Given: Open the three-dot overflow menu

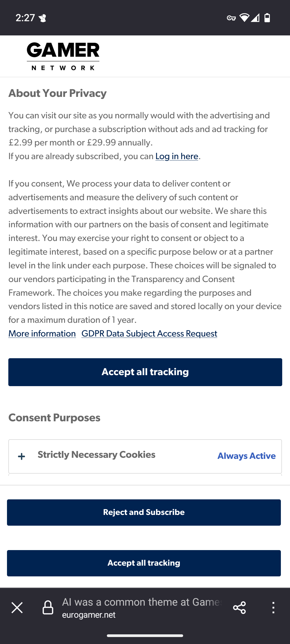Looking at the screenshot, I should click(x=273, y=608).
